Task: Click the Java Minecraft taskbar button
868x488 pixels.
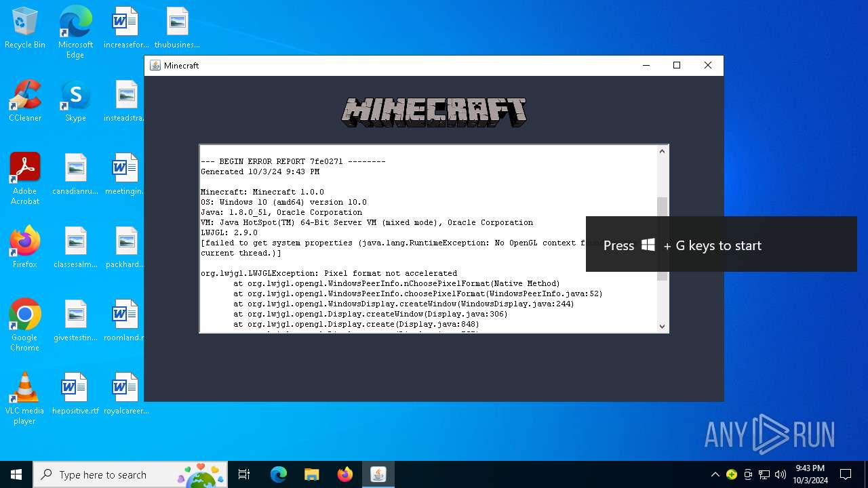Action: [x=378, y=474]
